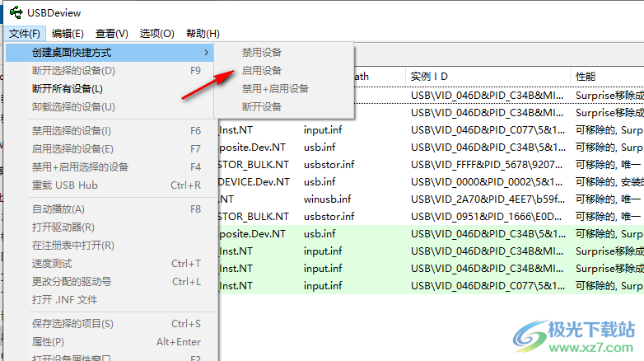Expand the 创建桌面快捷方式 submenu

pyautogui.click(x=110, y=53)
